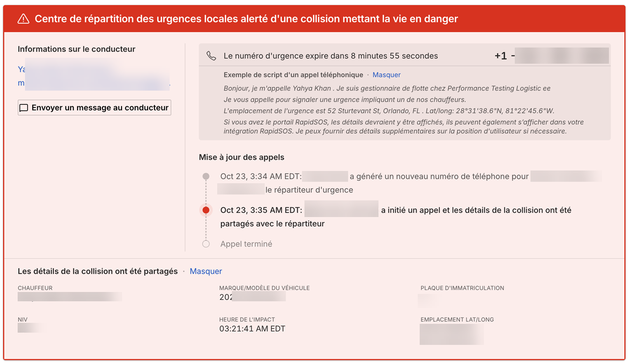Click the empty "Appel terminé" timeline circle
Image resolution: width=630 pixels, height=364 pixels.
point(206,244)
